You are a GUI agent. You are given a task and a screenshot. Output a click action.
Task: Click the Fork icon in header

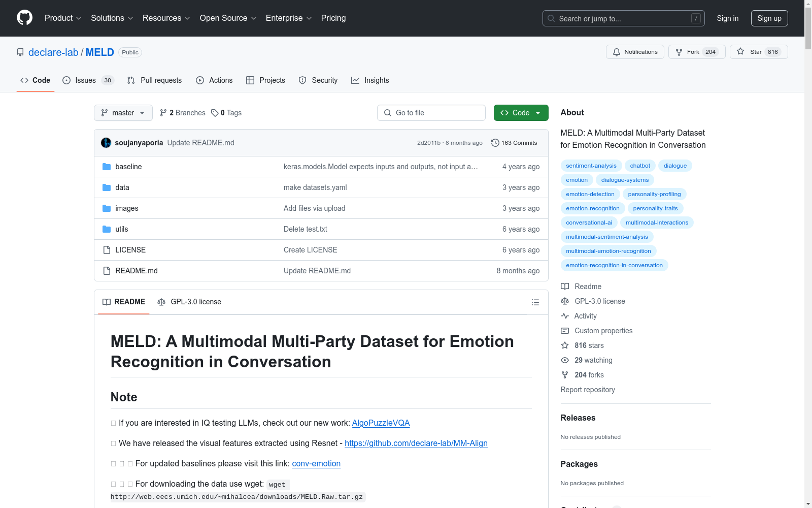click(x=679, y=52)
